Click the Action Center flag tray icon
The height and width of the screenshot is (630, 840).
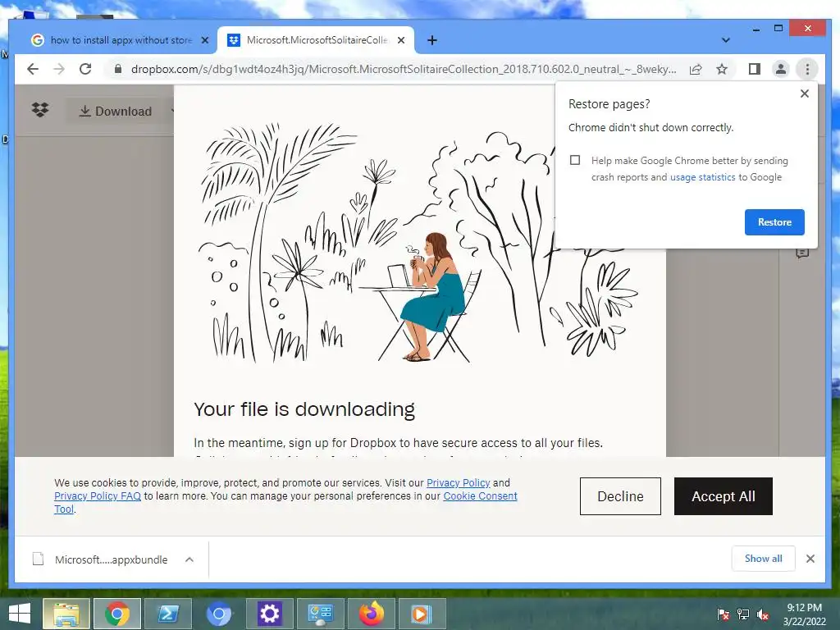[x=724, y=614]
